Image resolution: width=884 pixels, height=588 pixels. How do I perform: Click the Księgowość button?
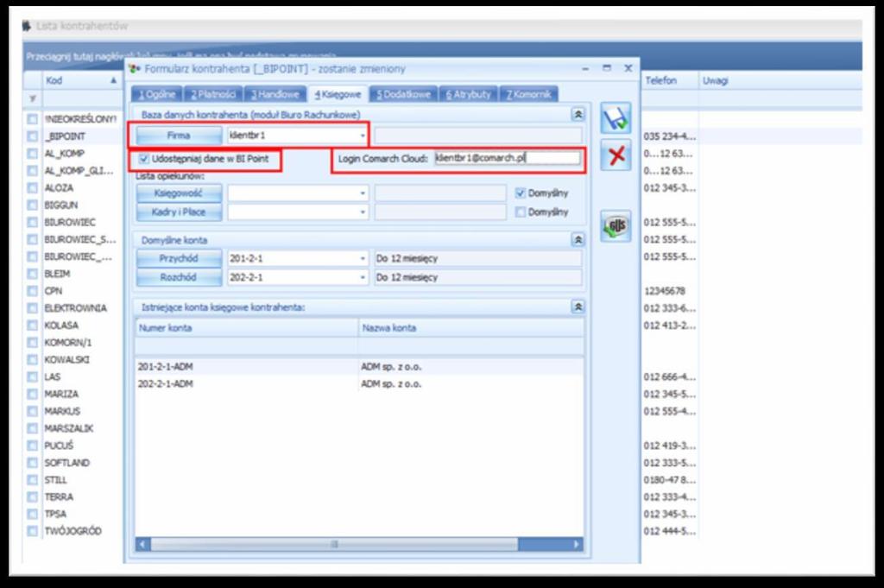click(x=179, y=193)
